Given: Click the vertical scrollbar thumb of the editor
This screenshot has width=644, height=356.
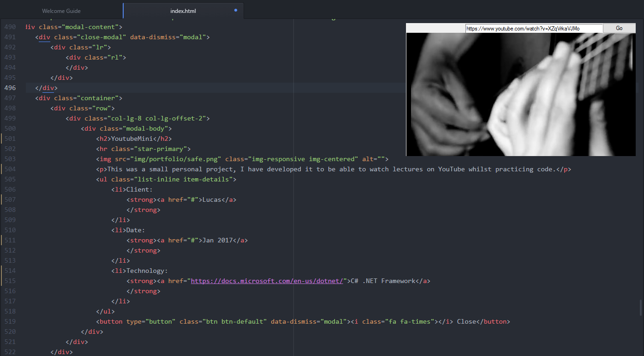Looking at the screenshot, I should (x=640, y=308).
